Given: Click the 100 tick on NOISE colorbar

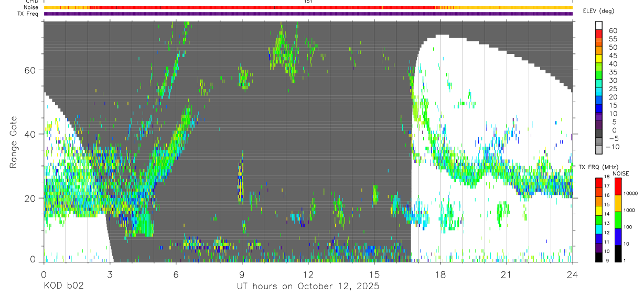Looking at the screenshot, I should tap(628, 227).
